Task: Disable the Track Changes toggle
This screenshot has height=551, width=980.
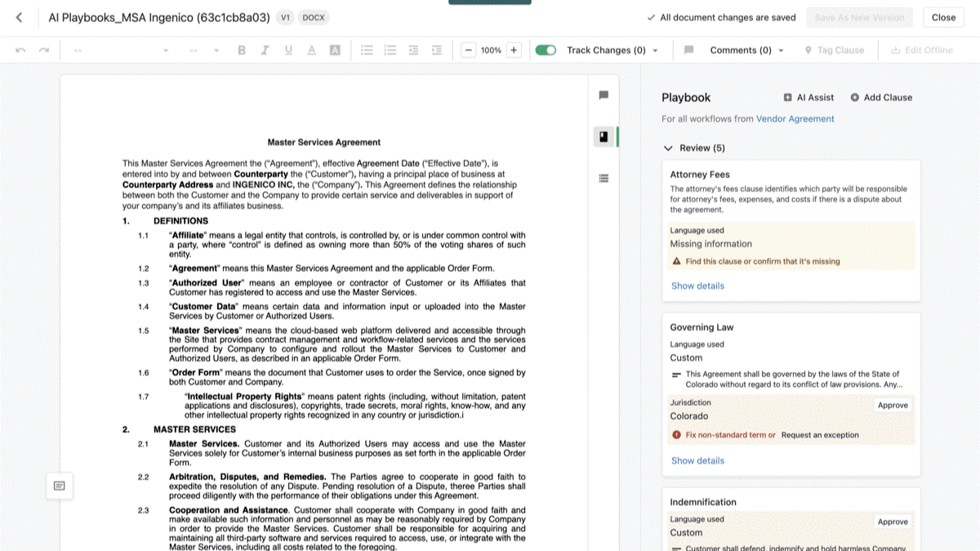Action: click(545, 50)
